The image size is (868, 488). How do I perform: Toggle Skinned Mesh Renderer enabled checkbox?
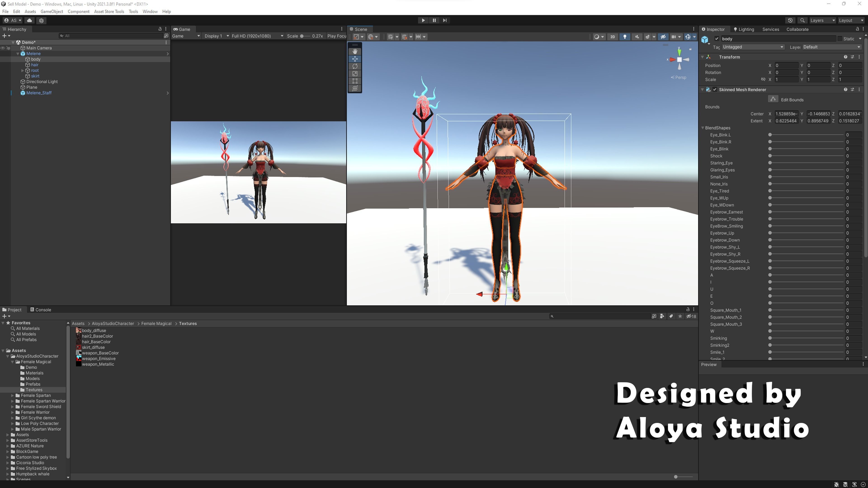pos(715,90)
